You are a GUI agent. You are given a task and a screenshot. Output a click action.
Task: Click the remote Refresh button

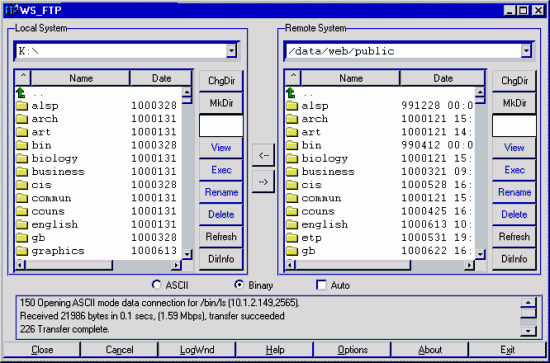(x=514, y=237)
